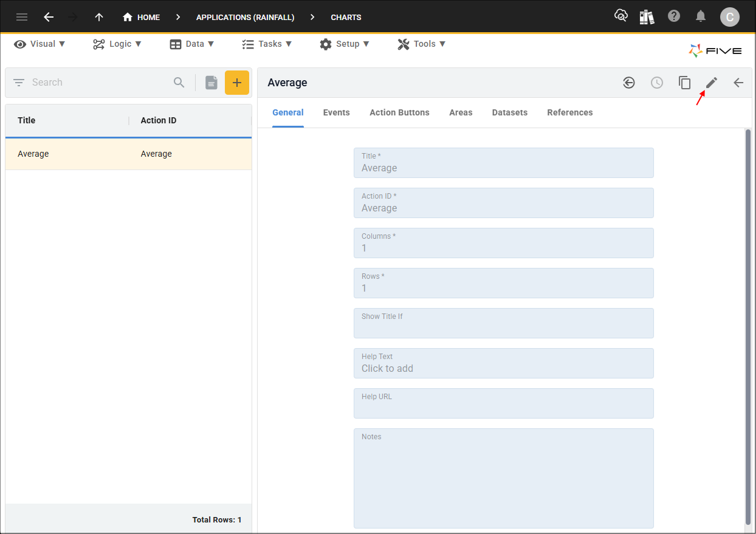Open the Data dropdown menu
756x534 pixels.
[192, 44]
